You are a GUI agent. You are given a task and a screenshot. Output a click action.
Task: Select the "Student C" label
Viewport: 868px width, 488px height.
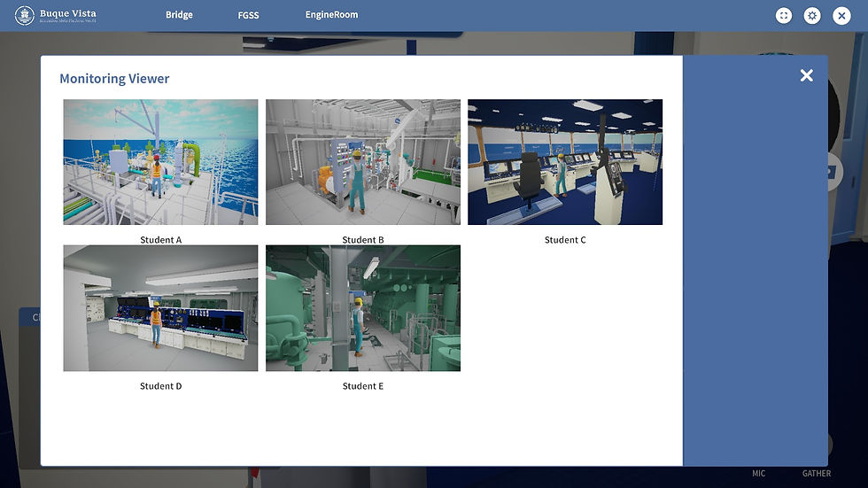pyautogui.click(x=565, y=240)
